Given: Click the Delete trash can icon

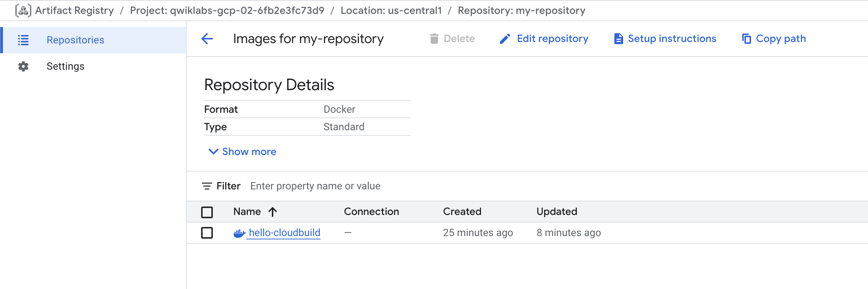Looking at the screenshot, I should point(434,39).
